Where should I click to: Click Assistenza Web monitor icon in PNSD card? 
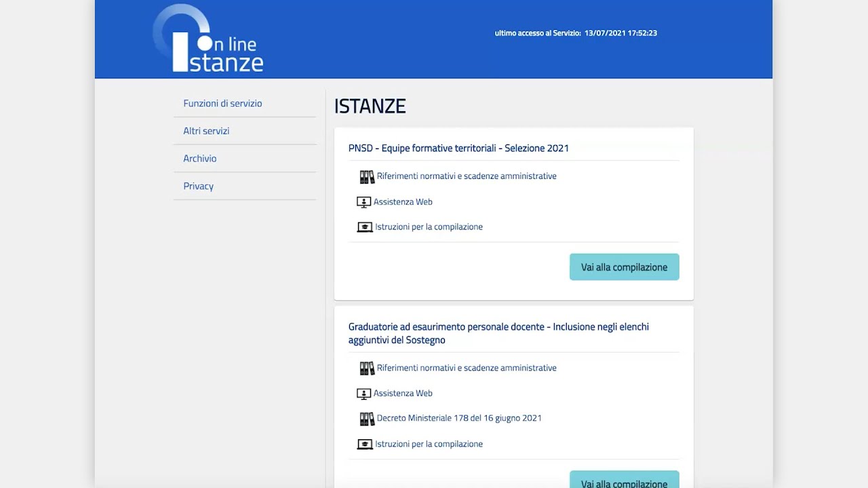(x=364, y=202)
